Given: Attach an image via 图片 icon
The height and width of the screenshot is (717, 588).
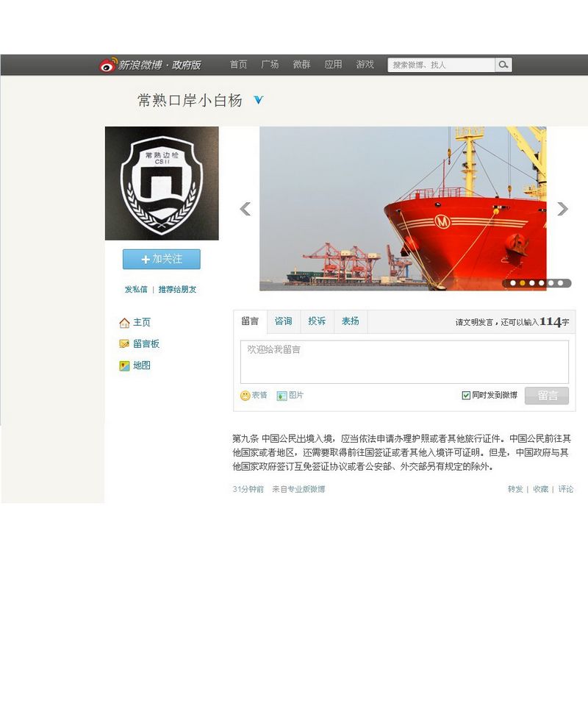Looking at the screenshot, I should click(x=282, y=396).
